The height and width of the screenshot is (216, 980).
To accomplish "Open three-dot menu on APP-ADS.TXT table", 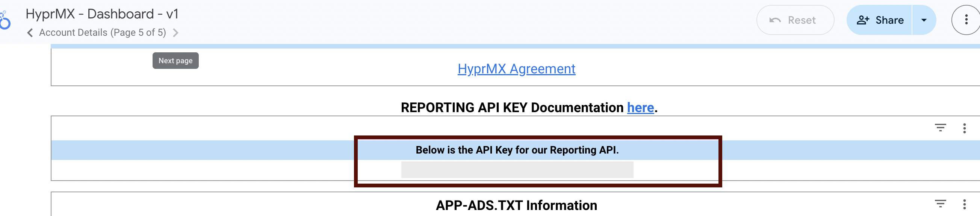I will [x=964, y=204].
